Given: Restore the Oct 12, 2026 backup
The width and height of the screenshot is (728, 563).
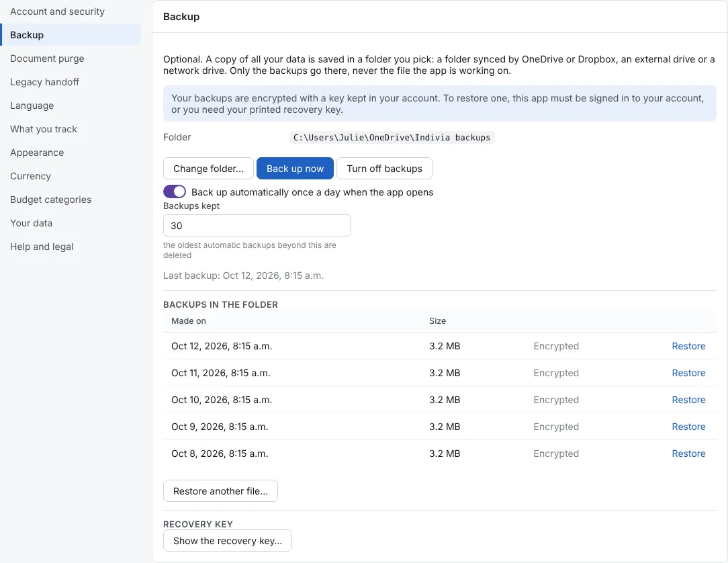Looking at the screenshot, I should (x=688, y=346).
